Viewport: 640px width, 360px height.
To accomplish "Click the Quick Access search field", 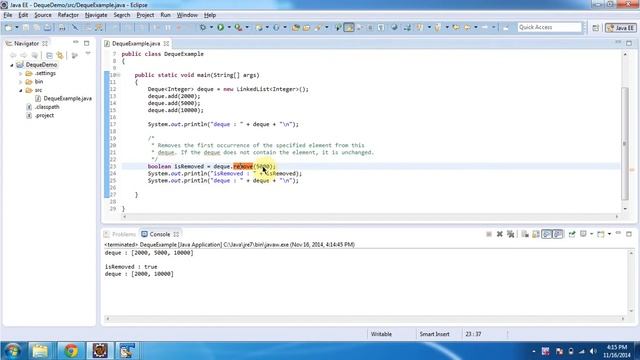I will 549,27.
